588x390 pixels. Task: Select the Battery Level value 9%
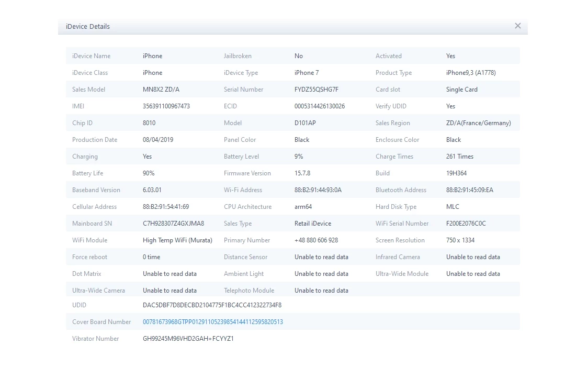pyautogui.click(x=299, y=157)
